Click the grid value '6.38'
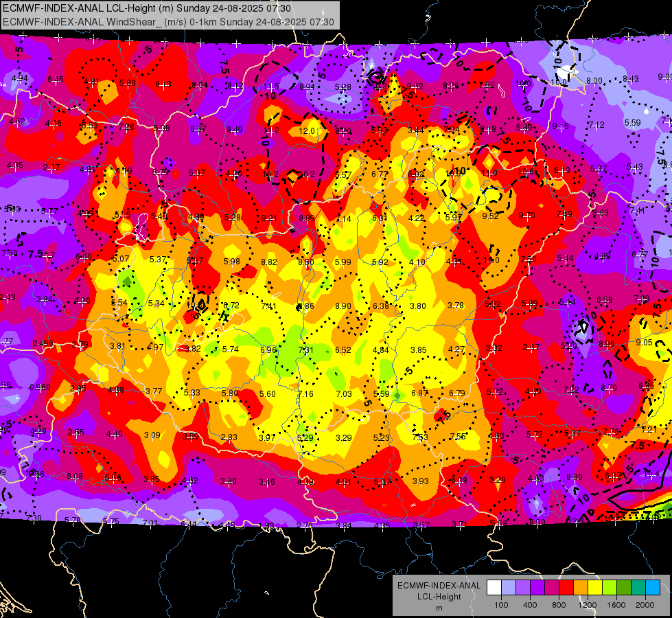The image size is (672, 618). tap(380, 306)
